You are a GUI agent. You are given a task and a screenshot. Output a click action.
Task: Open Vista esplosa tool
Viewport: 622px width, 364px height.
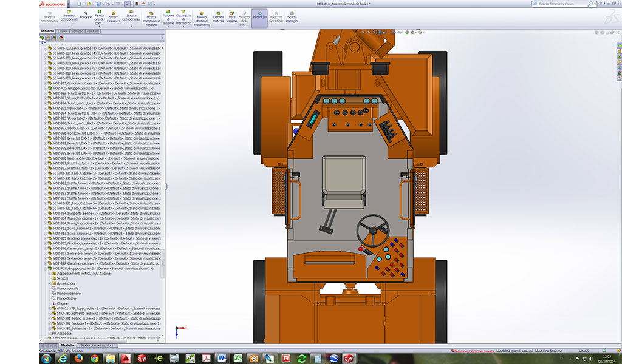231,16
